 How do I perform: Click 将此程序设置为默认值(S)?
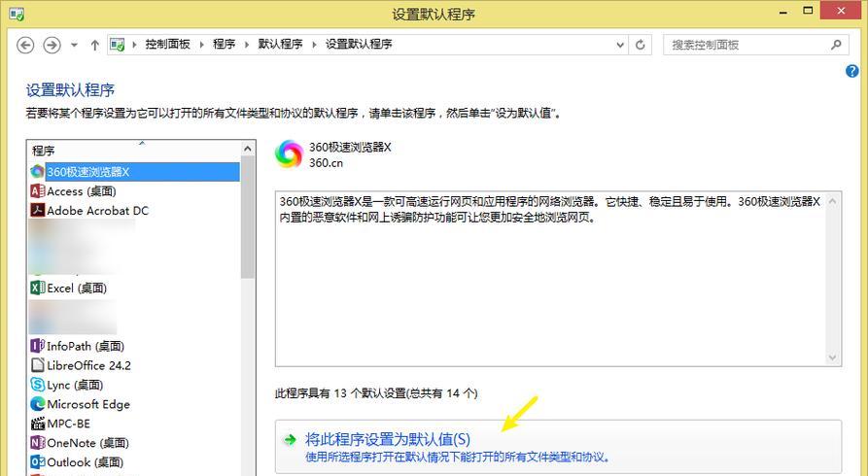coord(558,447)
